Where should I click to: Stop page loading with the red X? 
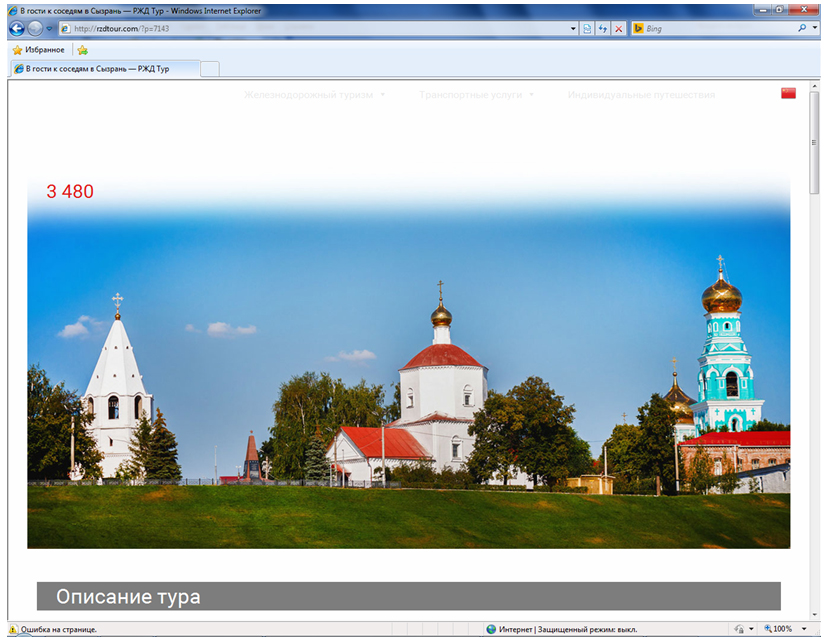618,29
